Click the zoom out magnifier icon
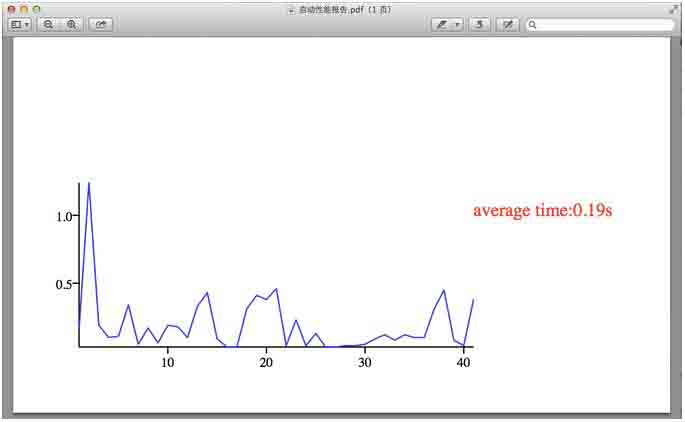The image size is (685, 422). [x=48, y=24]
